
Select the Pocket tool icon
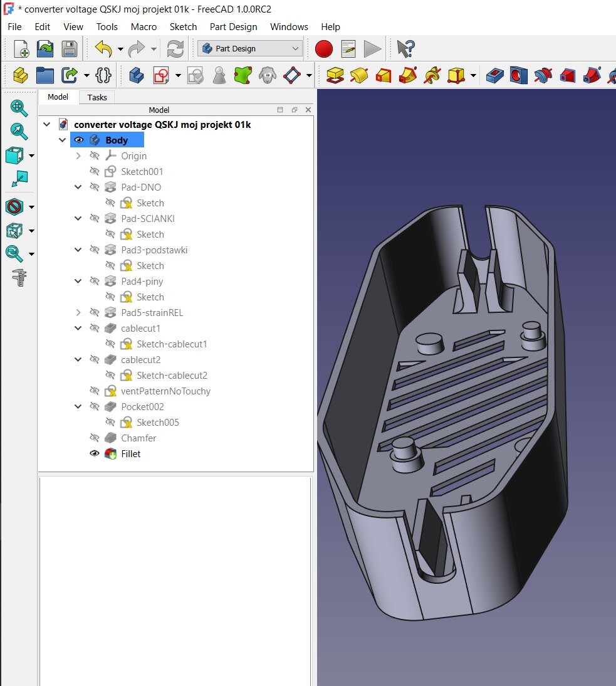494,75
